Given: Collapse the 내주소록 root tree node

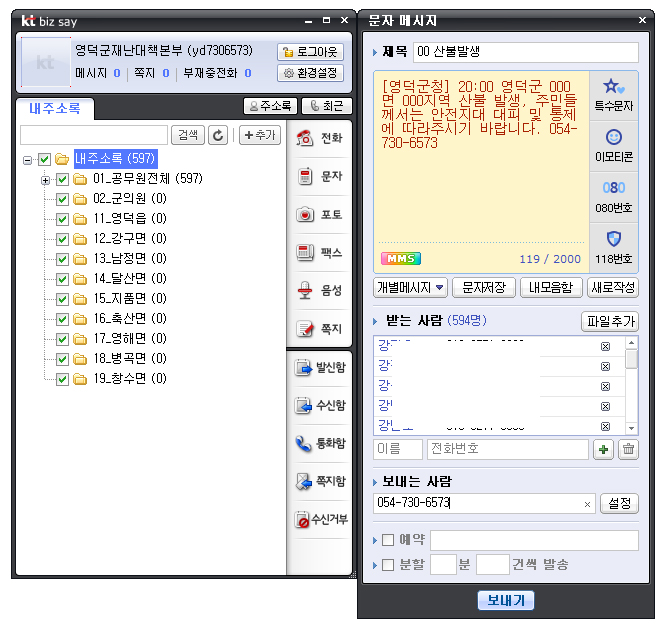Looking at the screenshot, I should 27,160.
